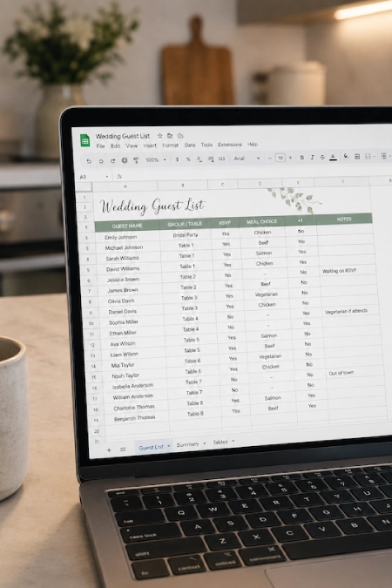This screenshot has height=588, width=392.
Task: Click the move to folder icon
Action: [x=170, y=136]
